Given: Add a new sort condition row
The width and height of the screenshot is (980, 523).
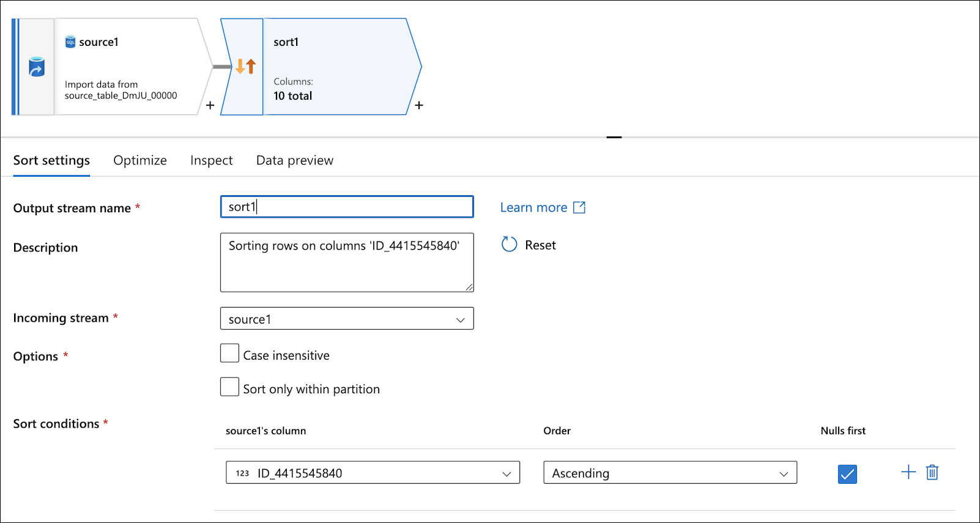Looking at the screenshot, I should click(908, 472).
